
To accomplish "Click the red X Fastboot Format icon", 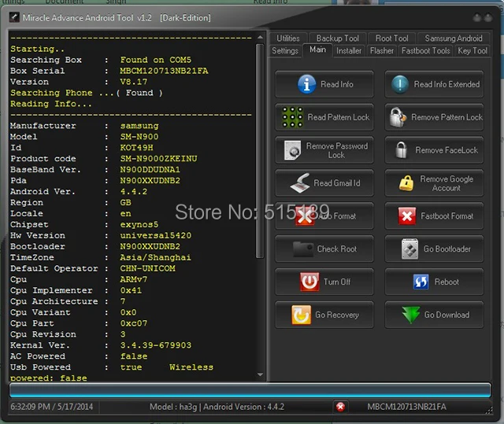I will point(407,216).
